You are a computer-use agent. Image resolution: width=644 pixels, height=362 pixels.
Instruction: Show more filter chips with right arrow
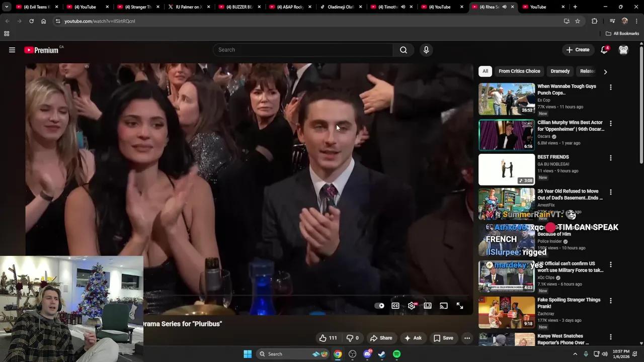605,71
